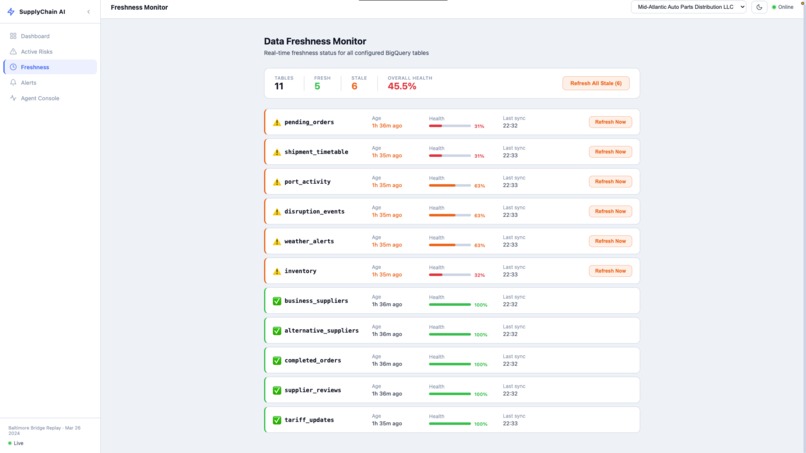The image size is (806, 453).
Task: Click Refresh All Stale (6) button
Action: point(596,83)
